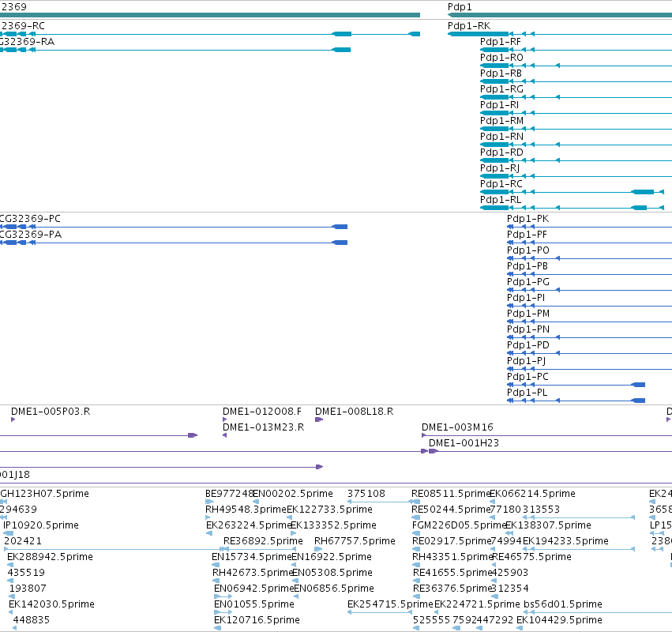Click the CG32369-PC protein label
Image resolution: width=672 pixels, height=632 pixels.
[30, 219]
